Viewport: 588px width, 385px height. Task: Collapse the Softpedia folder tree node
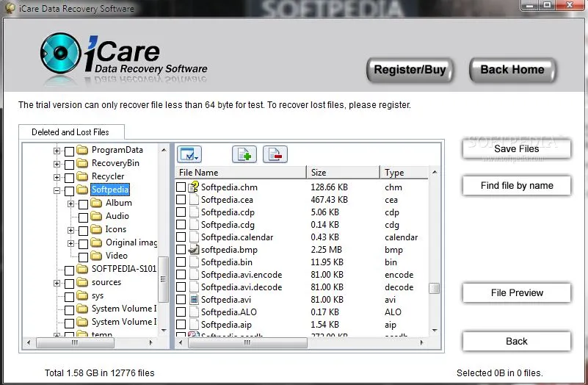57,190
